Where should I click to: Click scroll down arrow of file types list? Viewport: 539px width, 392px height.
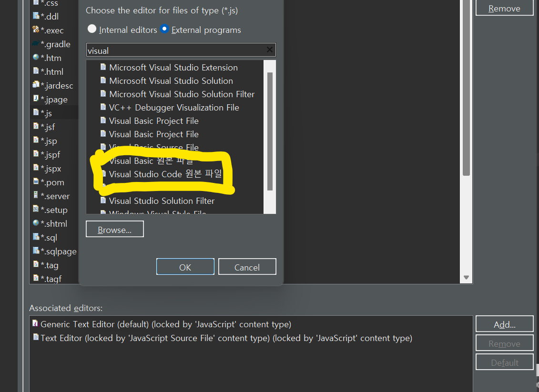pos(466,277)
